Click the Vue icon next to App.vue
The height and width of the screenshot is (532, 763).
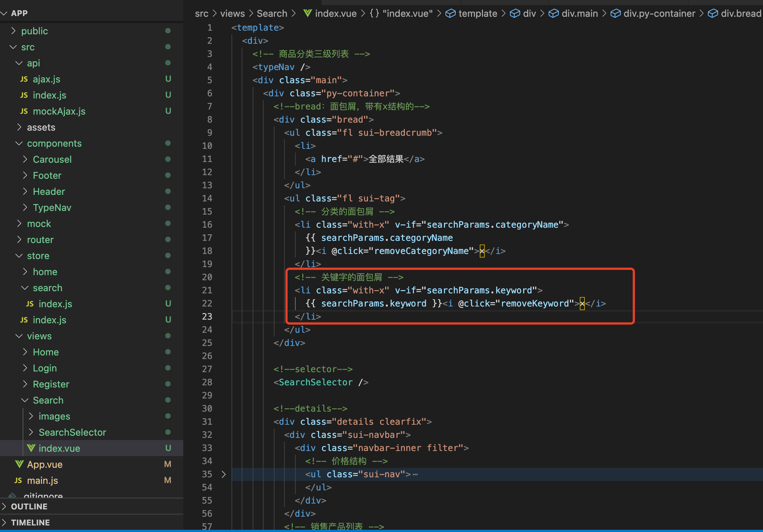click(19, 464)
